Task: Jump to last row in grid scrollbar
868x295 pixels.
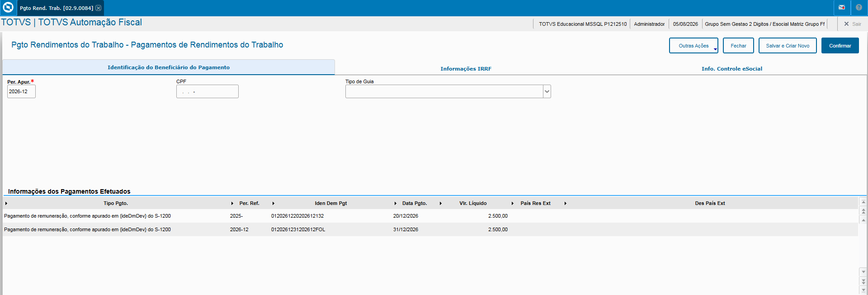Action: pos(863,290)
